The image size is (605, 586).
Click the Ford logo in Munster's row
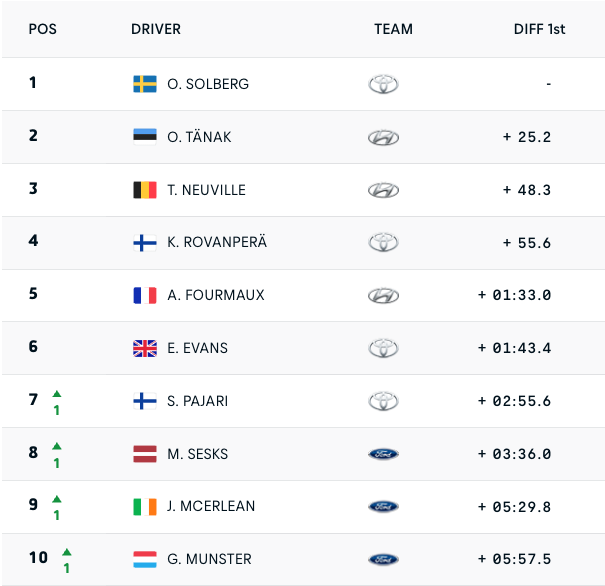tap(383, 559)
